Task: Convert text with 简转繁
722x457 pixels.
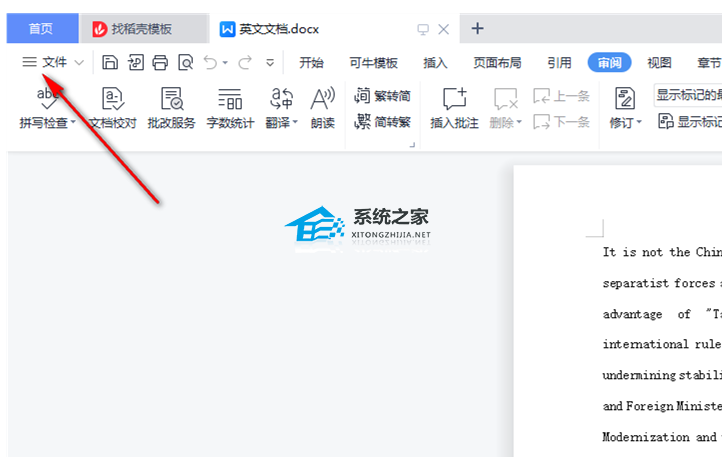Action: tap(382, 122)
